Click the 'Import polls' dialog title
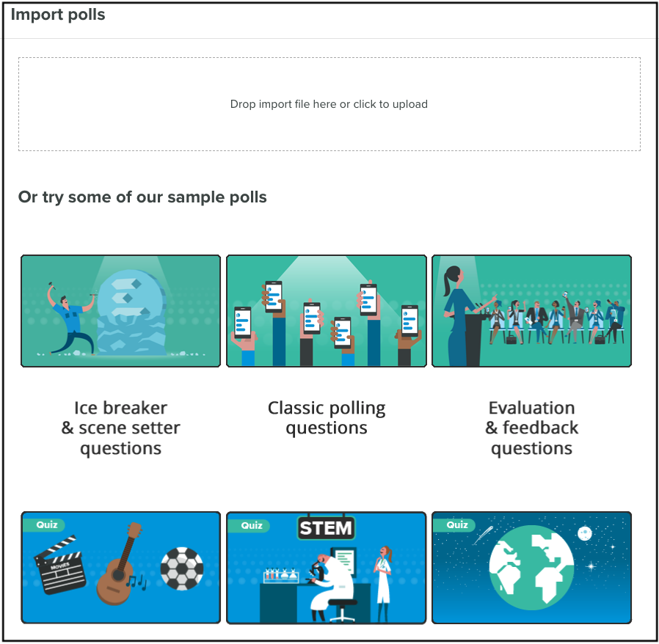Image resolution: width=659 pixels, height=644 pixels. [x=58, y=15]
